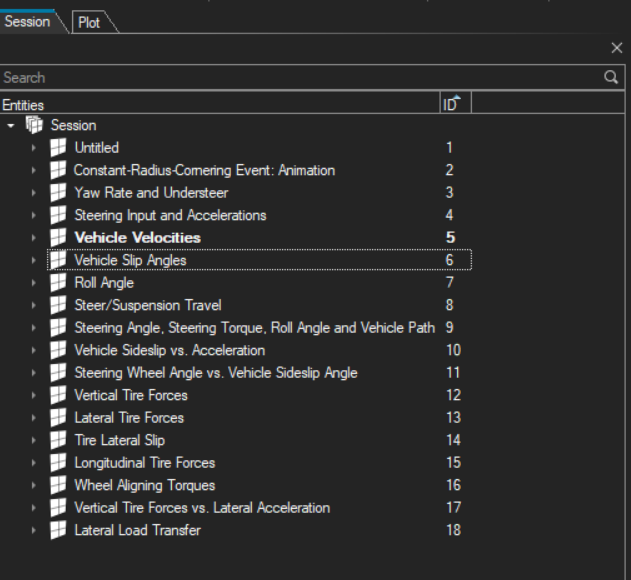Image resolution: width=631 pixels, height=580 pixels.
Task: Click the Untitled page icon
Action: point(58,148)
